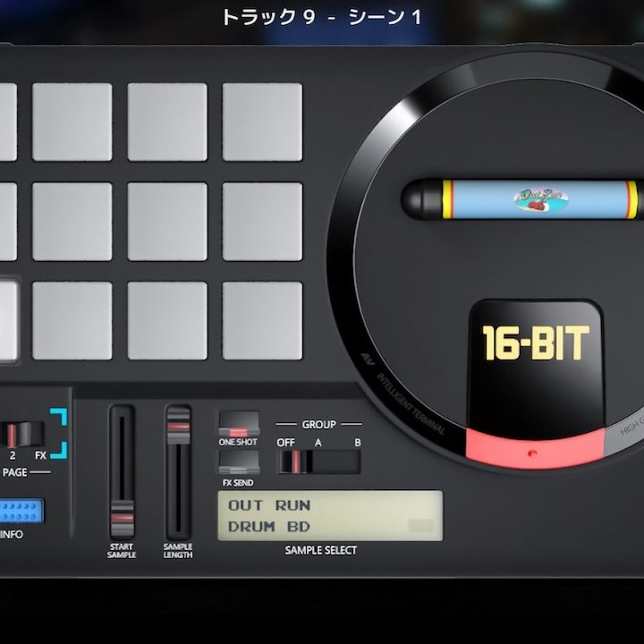
Task: Trigger the bottom row middle full pad
Action: pyautogui.click(x=167, y=321)
